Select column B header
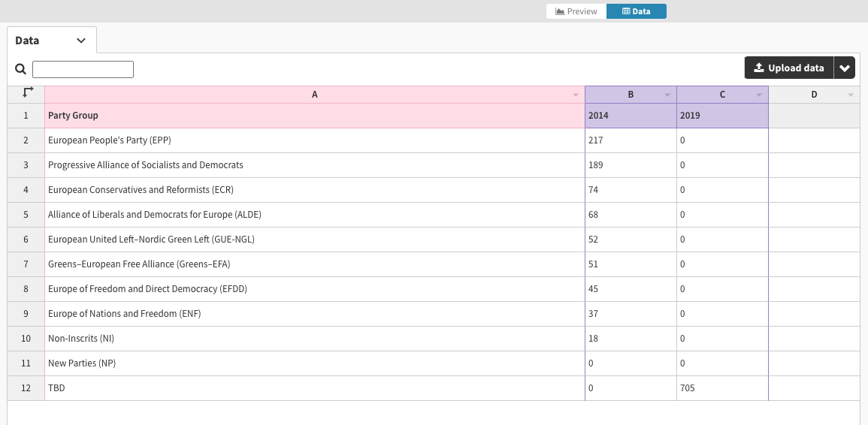The image size is (868, 425). point(631,95)
